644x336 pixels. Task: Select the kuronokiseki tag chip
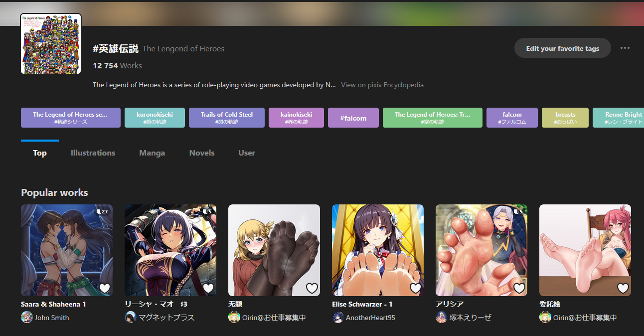coord(155,118)
